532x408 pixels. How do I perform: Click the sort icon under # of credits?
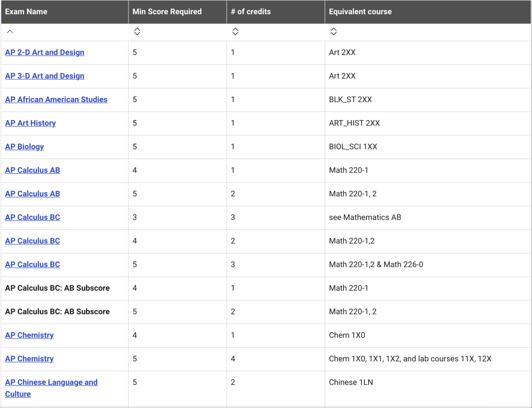coord(235,31)
